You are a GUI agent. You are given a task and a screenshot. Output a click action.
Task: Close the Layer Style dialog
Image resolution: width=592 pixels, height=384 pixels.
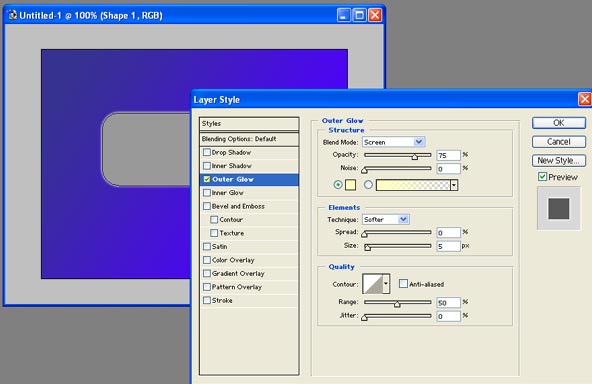pyautogui.click(x=585, y=99)
